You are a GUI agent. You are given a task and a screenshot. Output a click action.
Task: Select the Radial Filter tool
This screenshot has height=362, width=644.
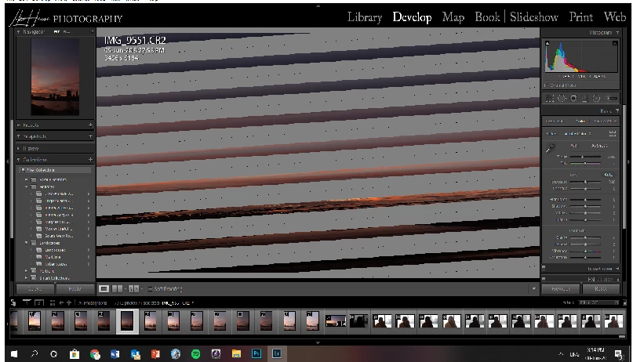coord(596,98)
